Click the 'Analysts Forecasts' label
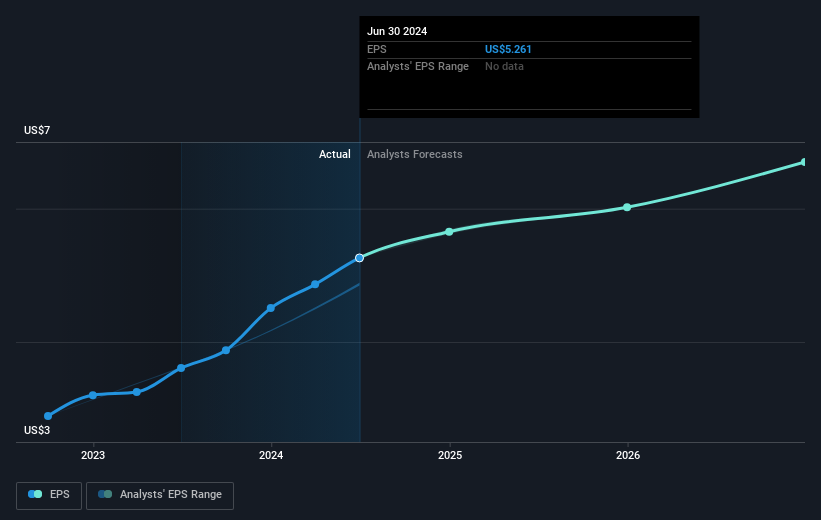The image size is (821, 520). click(x=415, y=154)
